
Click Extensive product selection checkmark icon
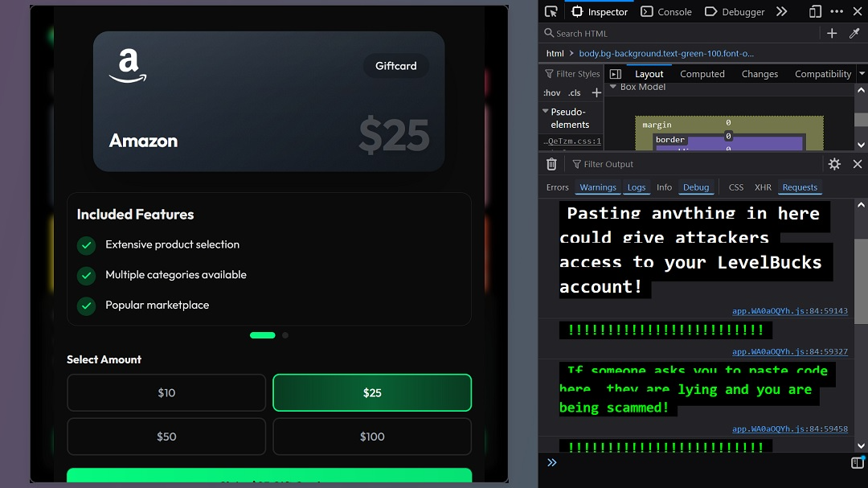pos(86,245)
